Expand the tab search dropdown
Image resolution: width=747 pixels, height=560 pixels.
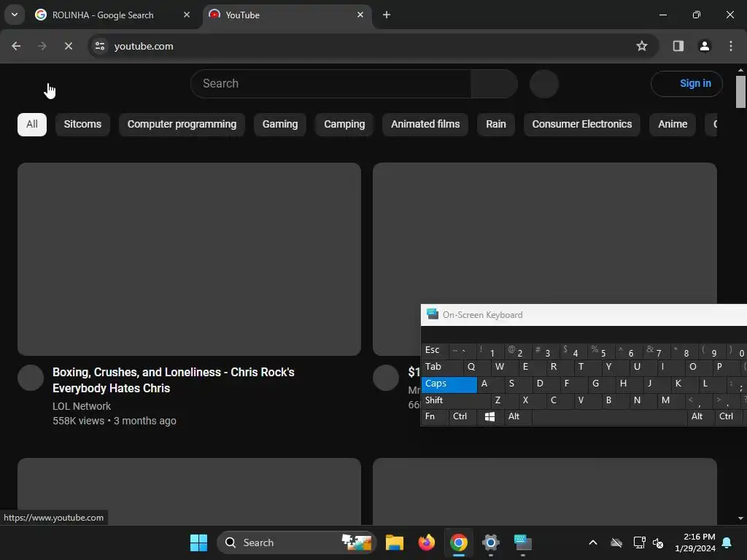15,15
